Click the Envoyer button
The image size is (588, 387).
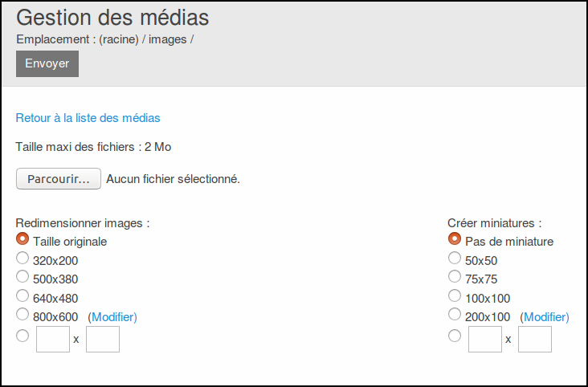point(47,63)
